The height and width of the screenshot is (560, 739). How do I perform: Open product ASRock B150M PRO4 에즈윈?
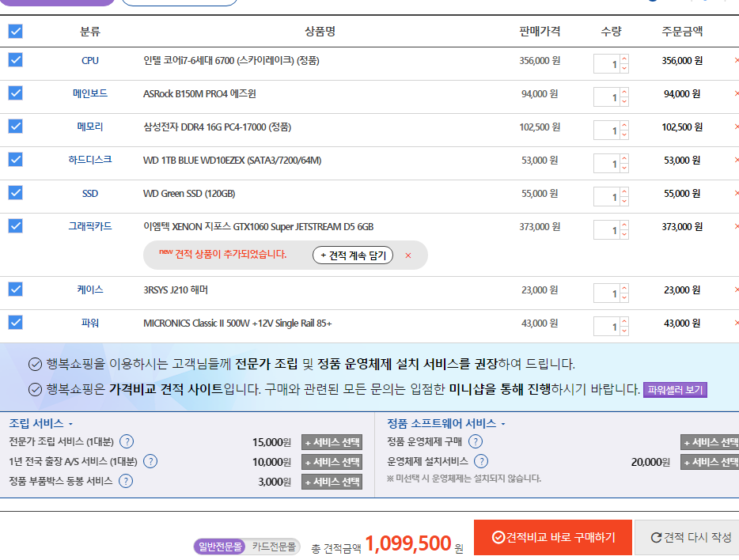(199, 93)
